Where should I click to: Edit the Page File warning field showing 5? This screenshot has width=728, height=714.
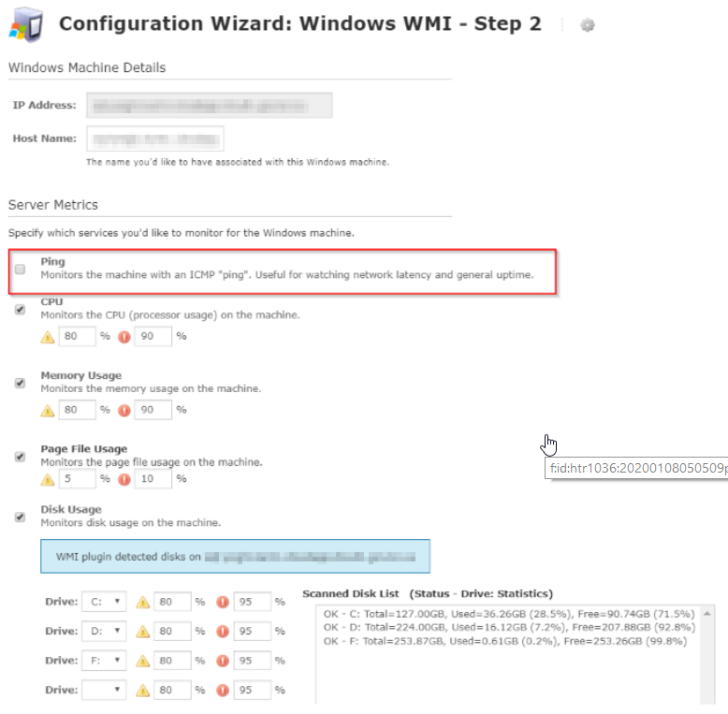click(77, 478)
